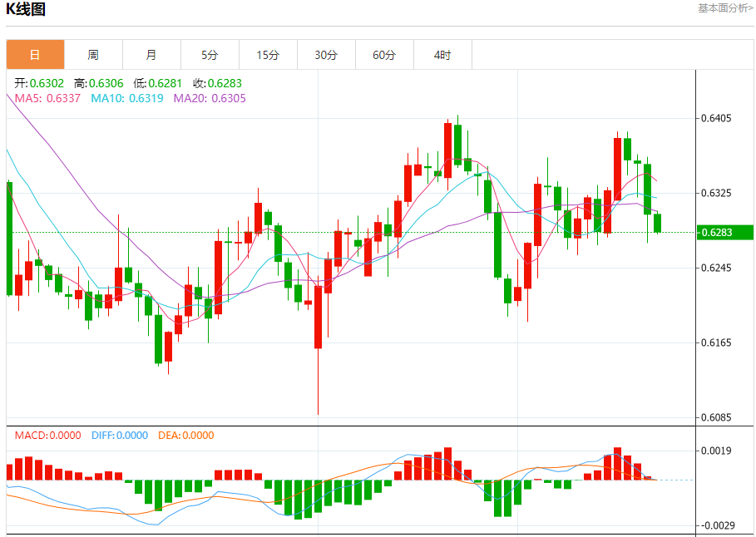Screen dimensions: 756x537
Task: Switch to the 周 weekly tab
Action: click(x=93, y=55)
